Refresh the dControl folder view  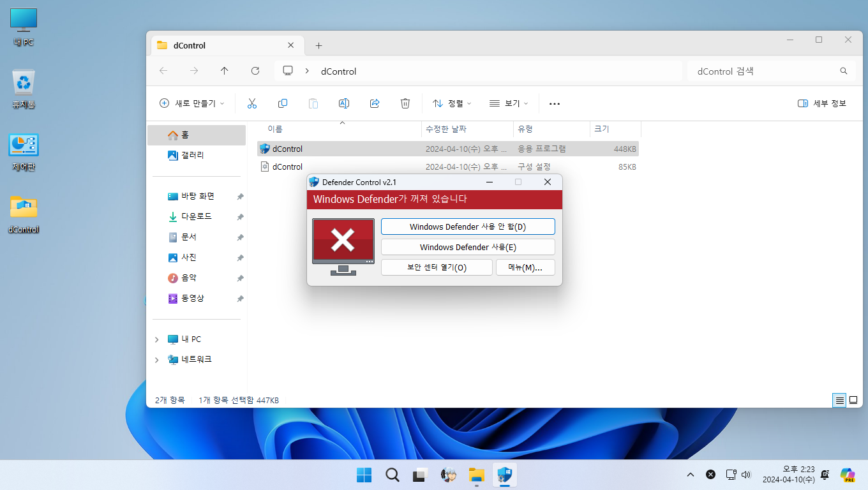(255, 71)
